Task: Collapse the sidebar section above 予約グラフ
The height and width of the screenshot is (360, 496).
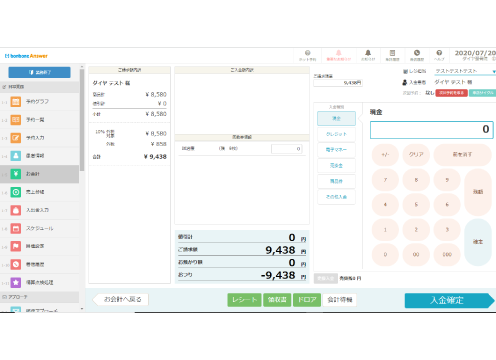Action: 39,87
